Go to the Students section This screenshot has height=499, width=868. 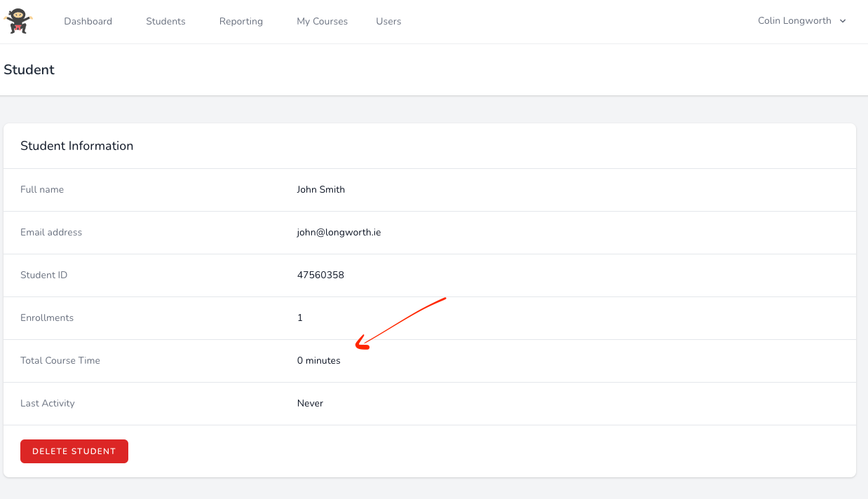pos(165,21)
